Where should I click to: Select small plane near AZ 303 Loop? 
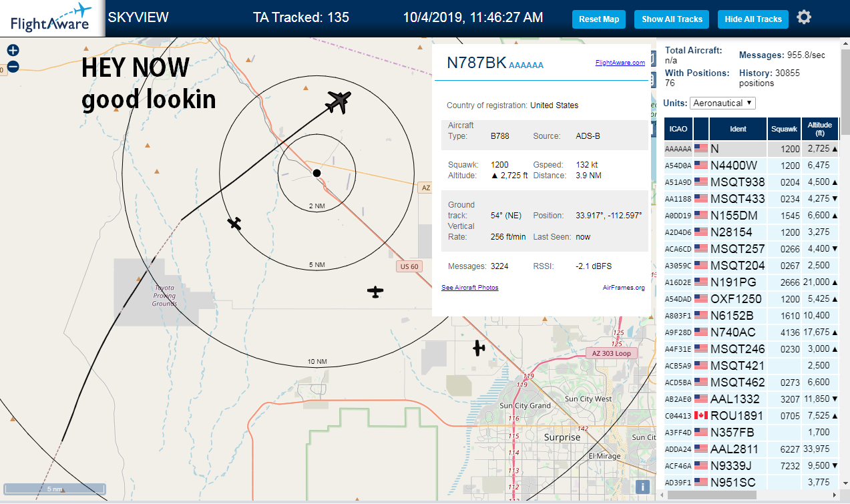[479, 348]
